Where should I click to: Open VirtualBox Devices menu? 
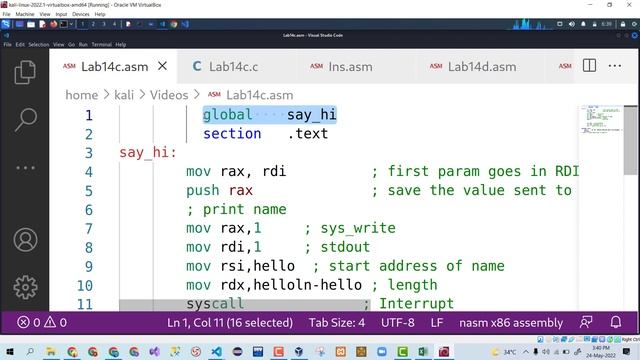click(x=80, y=14)
